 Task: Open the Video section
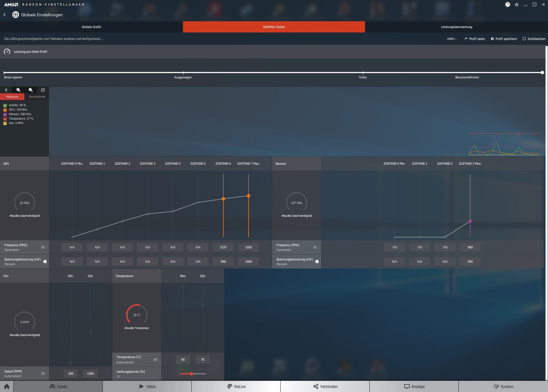pyautogui.click(x=147, y=386)
